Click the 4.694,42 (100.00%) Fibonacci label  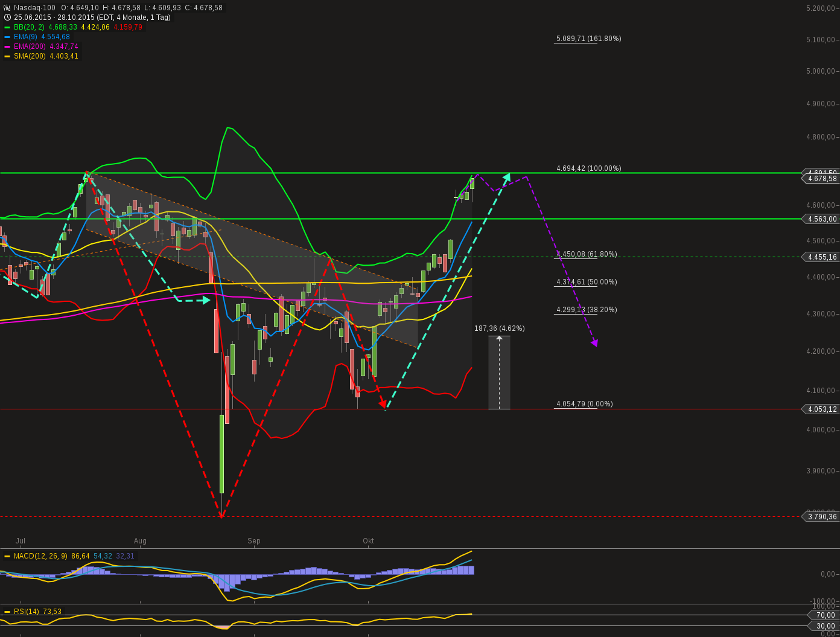(x=589, y=168)
